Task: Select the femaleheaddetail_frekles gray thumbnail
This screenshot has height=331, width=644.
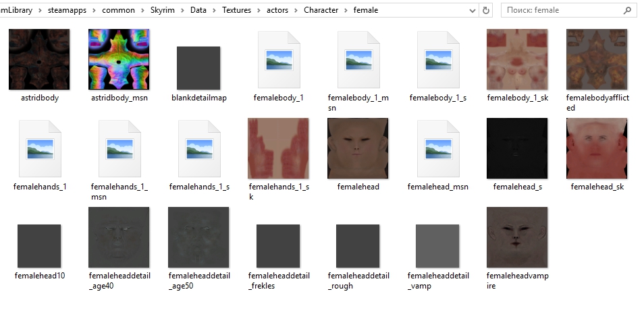Action: click(278, 246)
